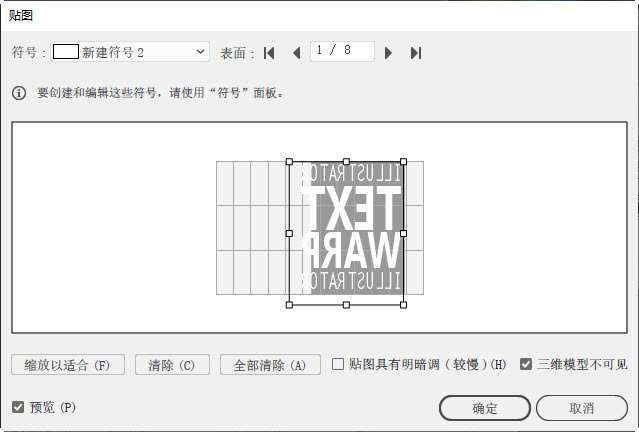This screenshot has height=432, width=639.
Task: Go to next surface
Action: 388,53
